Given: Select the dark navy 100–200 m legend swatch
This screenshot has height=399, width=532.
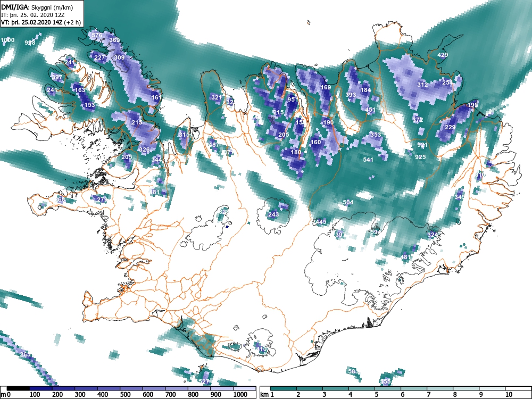Looking at the screenshot, I should point(41,388).
